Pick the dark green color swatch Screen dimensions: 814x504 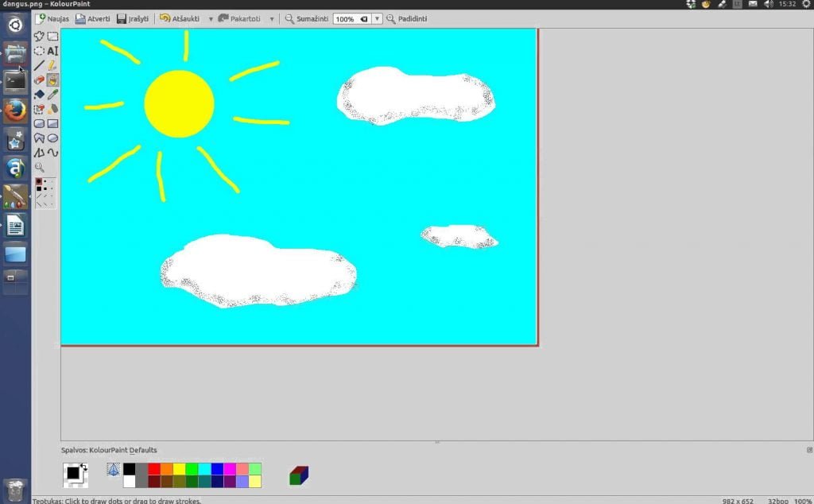(x=192, y=482)
